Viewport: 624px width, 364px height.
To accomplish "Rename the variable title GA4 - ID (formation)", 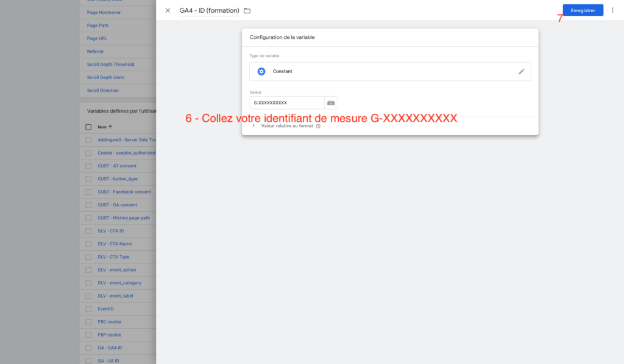I will (x=210, y=10).
